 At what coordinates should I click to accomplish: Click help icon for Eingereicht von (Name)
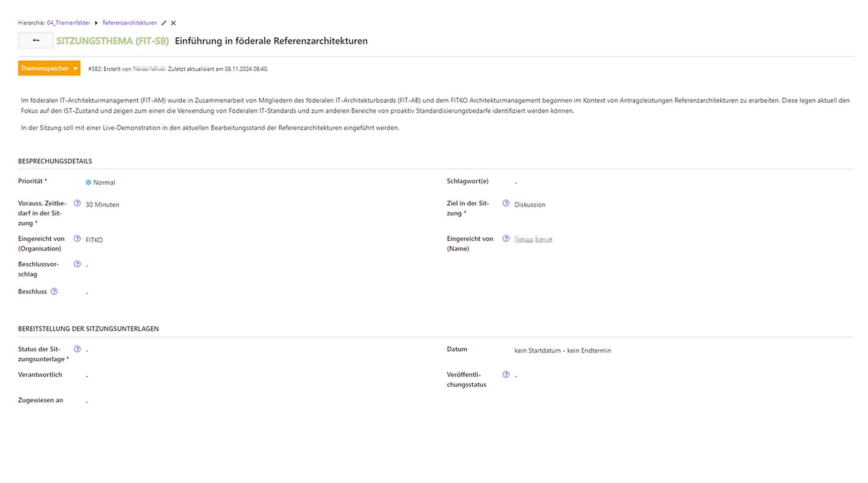(x=506, y=239)
